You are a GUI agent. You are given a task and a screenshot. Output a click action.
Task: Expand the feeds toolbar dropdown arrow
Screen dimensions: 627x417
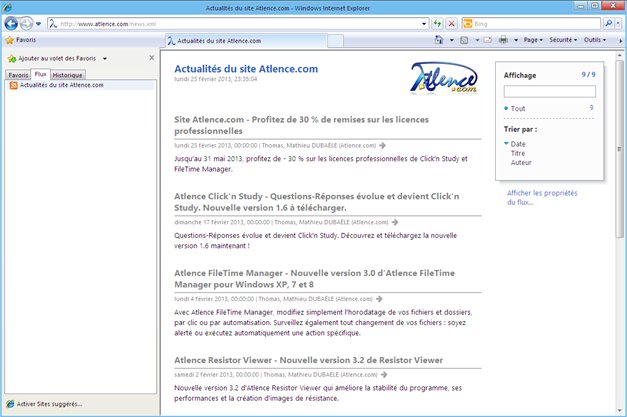(477, 40)
